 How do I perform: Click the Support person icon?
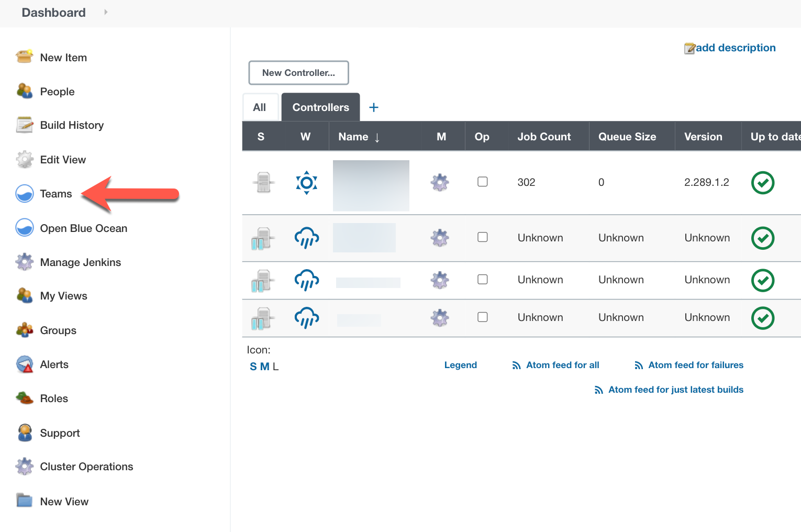pos(25,433)
